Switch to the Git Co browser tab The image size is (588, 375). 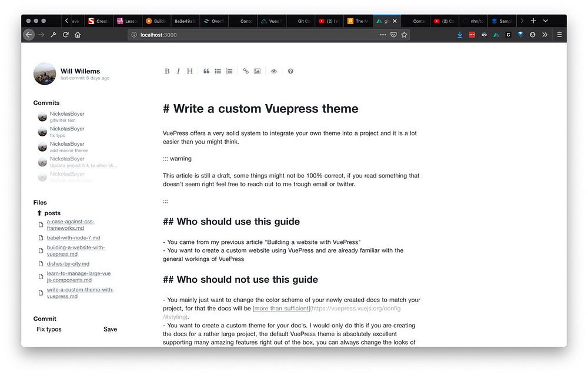point(300,21)
